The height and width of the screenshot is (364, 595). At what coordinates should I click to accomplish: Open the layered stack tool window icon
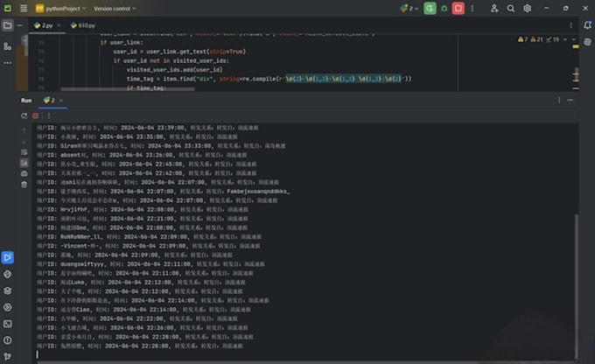[x=7, y=290]
